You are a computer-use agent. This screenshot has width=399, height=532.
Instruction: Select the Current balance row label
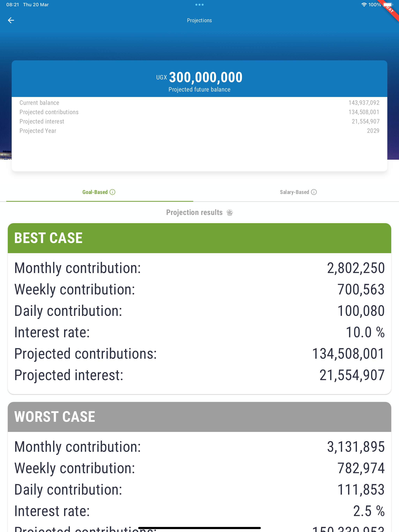pyautogui.click(x=39, y=103)
